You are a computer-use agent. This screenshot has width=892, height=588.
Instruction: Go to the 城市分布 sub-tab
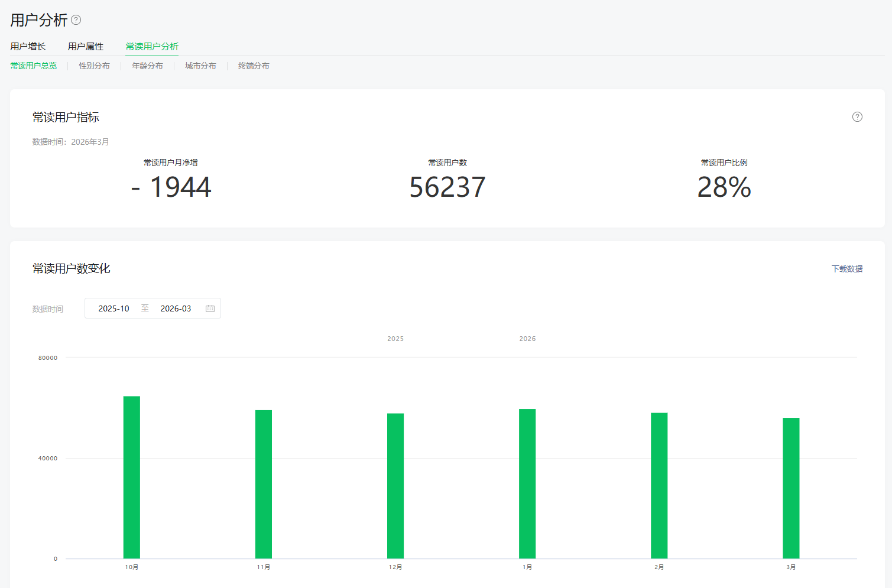pyautogui.click(x=200, y=66)
